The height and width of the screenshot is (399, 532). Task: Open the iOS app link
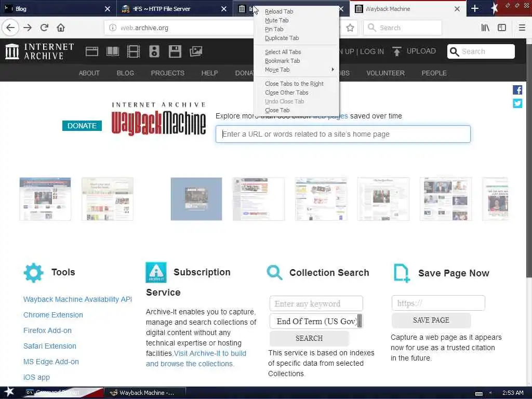click(36, 377)
